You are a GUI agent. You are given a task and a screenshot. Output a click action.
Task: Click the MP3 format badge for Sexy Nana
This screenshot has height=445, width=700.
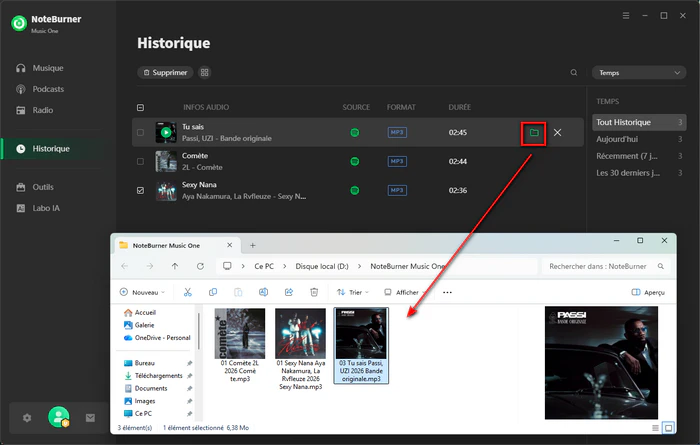click(x=397, y=190)
